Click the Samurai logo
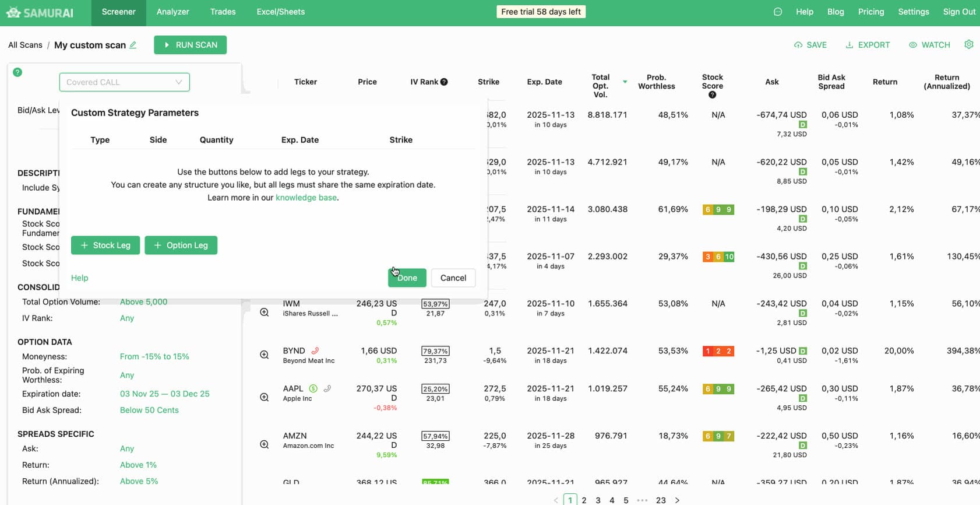980x505 pixels. (40, 12)
